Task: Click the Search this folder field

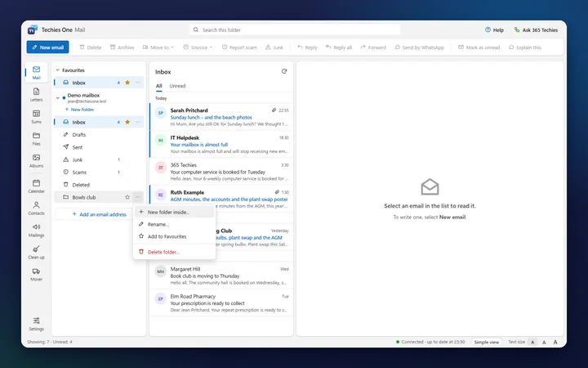Action: pyautogui.click(x=295, y=30)
